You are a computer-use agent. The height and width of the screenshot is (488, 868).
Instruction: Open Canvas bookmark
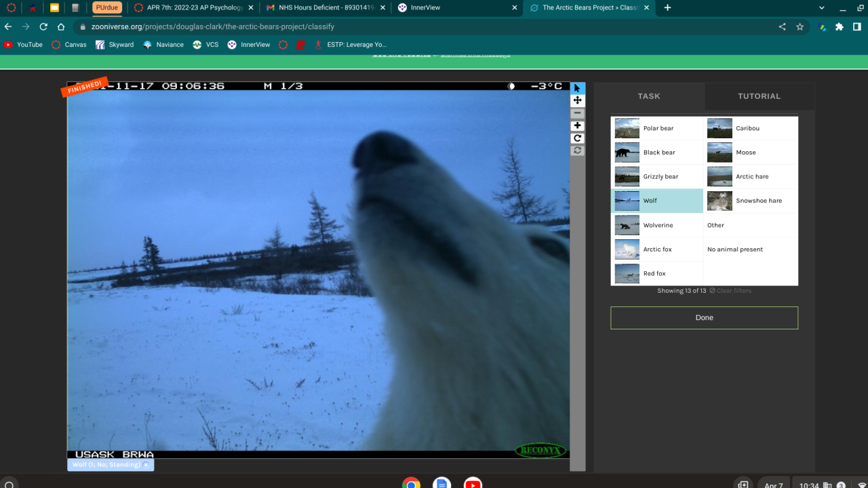click(x=69, y=45)
